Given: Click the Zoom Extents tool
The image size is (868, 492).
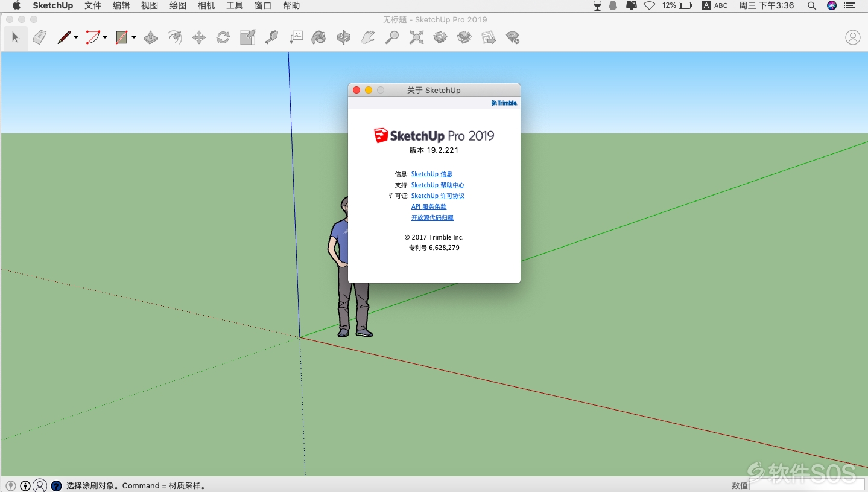Looking at the screenshot, I should pyautogui.click(x=416, y=37).
